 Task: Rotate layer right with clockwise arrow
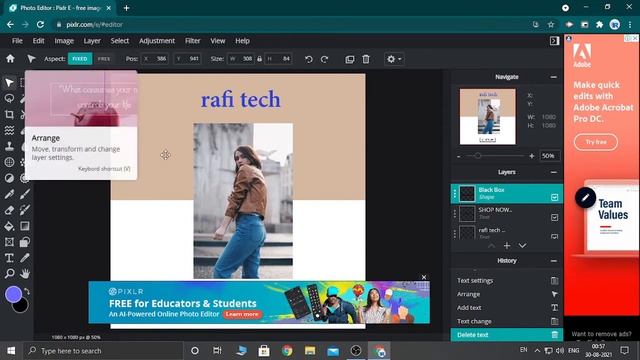click(x=324, y=59)
